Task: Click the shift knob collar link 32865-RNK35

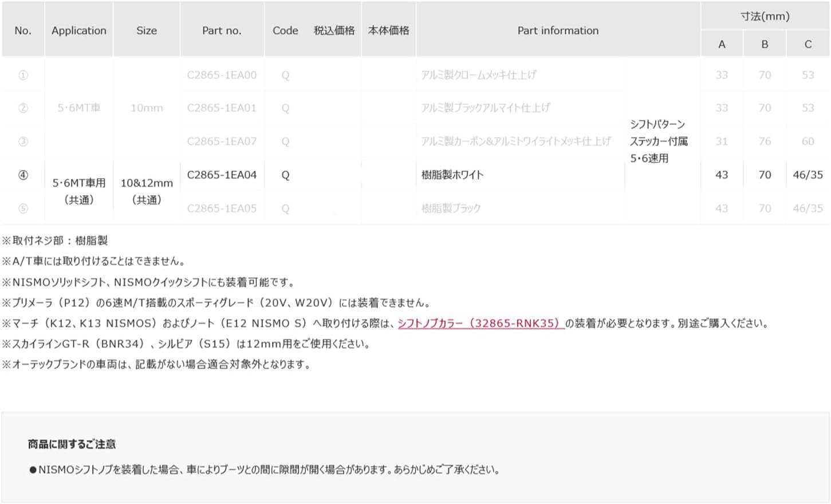Action: (481, 324)
